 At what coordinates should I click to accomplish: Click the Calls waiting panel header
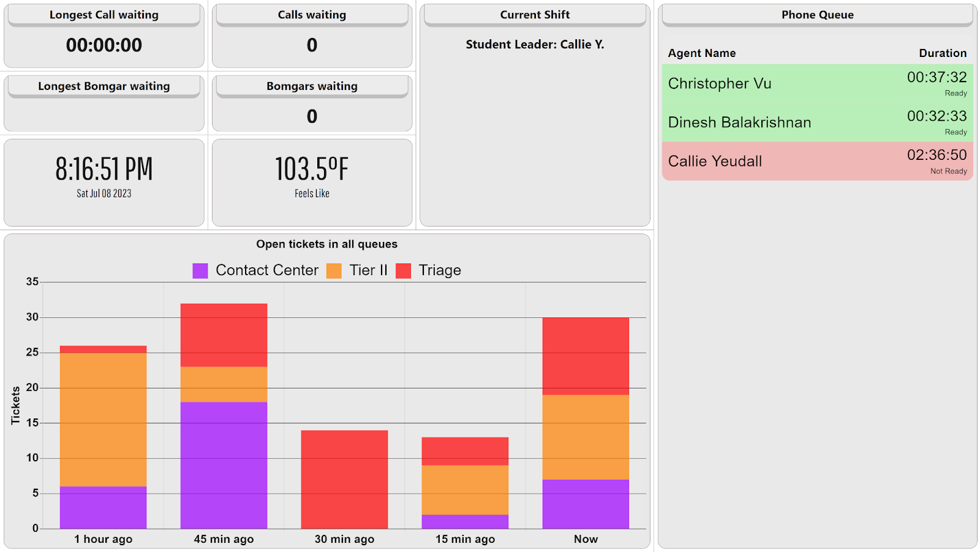tap(312, 15)
